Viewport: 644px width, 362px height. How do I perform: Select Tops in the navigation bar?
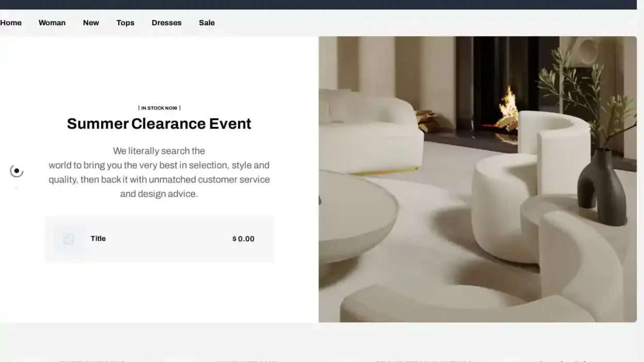point(125,23)
